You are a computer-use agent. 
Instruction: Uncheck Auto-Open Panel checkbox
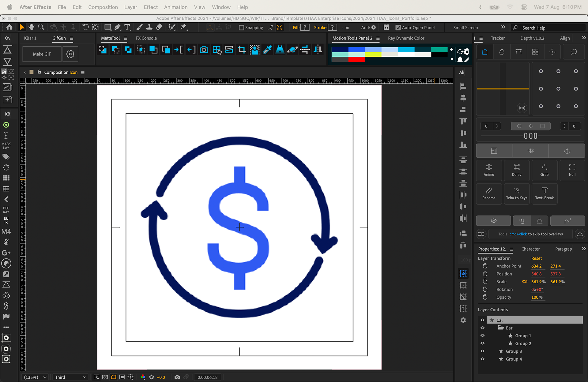[398, 28]
